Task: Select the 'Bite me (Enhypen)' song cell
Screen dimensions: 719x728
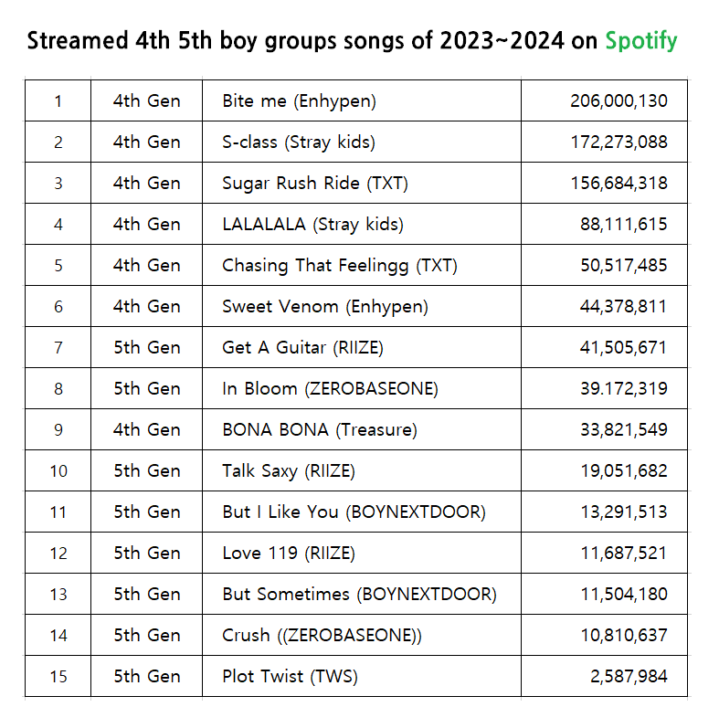Action: [x=299, y=101]
